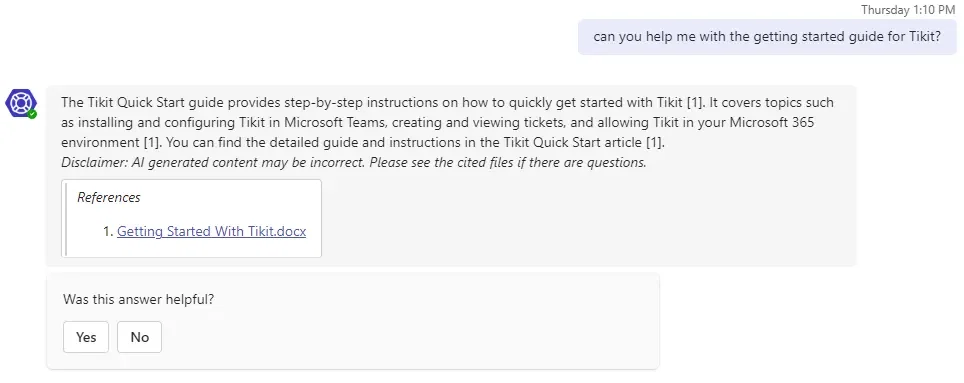Screen dimensions: 964x383
Task: Open the Tikit bot avatar icon
Action: pos(20,103)
